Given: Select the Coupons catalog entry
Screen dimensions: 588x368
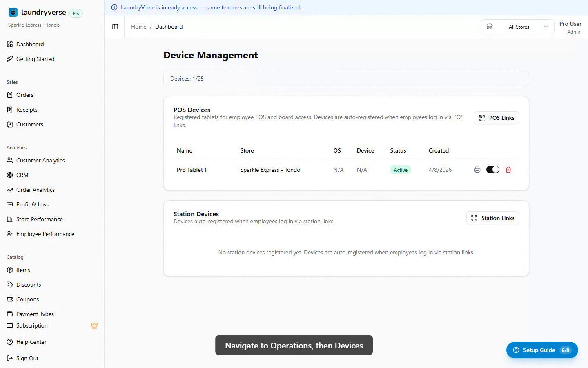Looking at the screenshot, I should 28,299.
